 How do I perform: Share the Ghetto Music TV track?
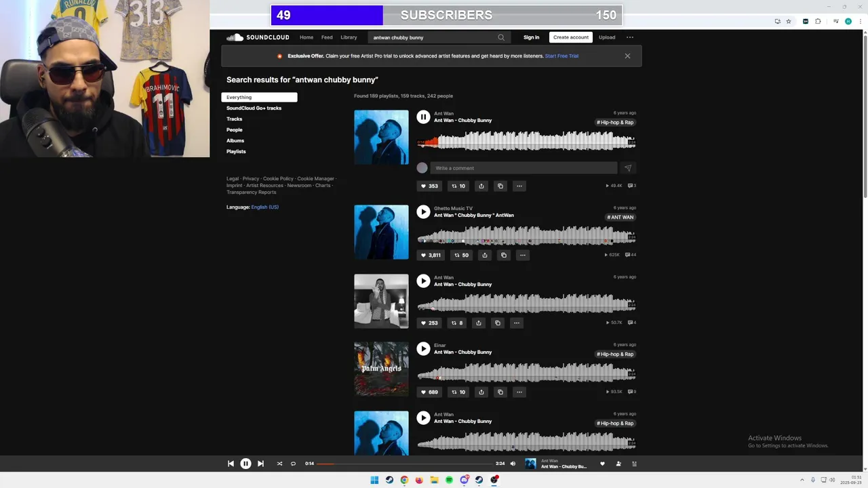pyautogui.click(x=484, y=255)
